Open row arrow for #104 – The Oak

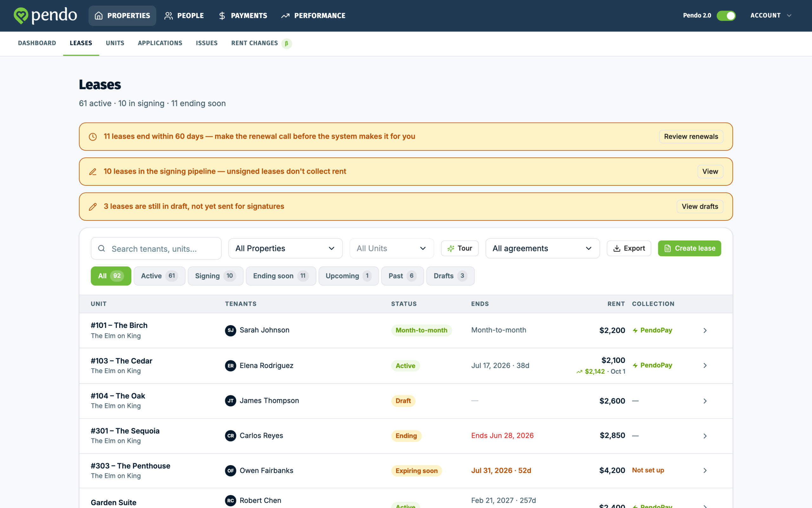pyautogui.click(x=705, y=401)
